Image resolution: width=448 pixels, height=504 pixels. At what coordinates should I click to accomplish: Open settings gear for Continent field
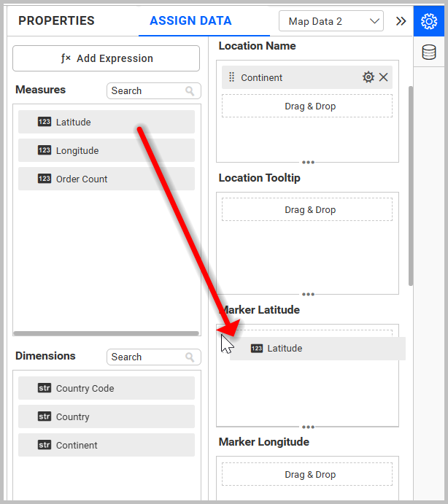[x=368, y=77]
